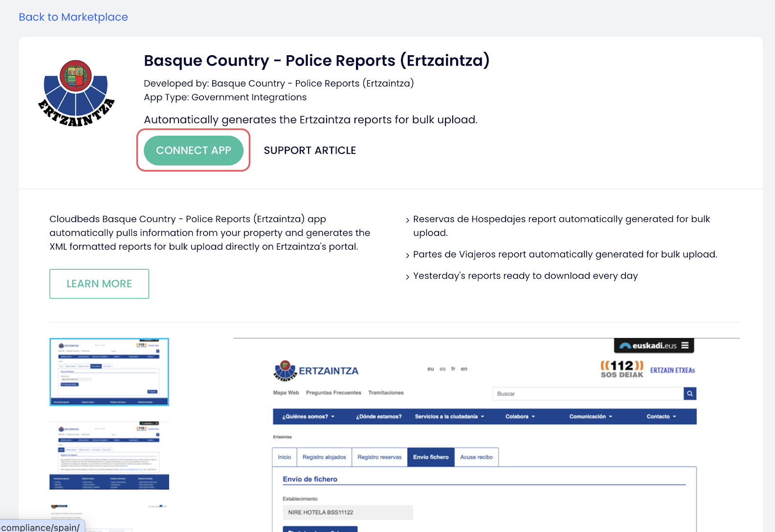Viewport: 775px width, 532px height.
Task: Expand the ¿Quiénes somos? dropdown
Action: point(308,417)
